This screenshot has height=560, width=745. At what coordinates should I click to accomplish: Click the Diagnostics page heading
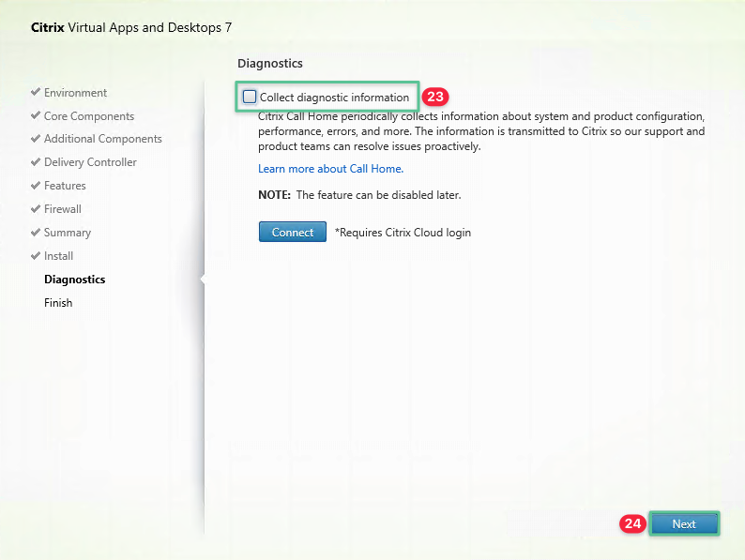pyautogui.click(x=270, y=63)
